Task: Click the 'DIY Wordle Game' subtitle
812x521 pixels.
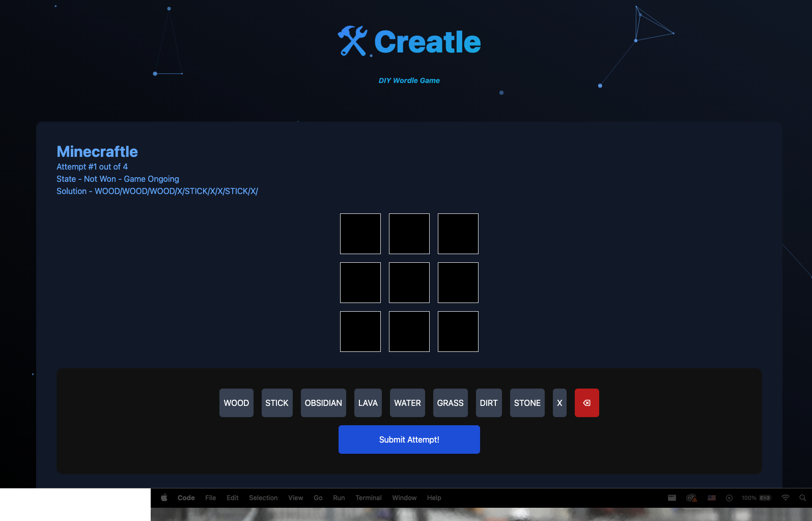Action: (x=409, y=80)
